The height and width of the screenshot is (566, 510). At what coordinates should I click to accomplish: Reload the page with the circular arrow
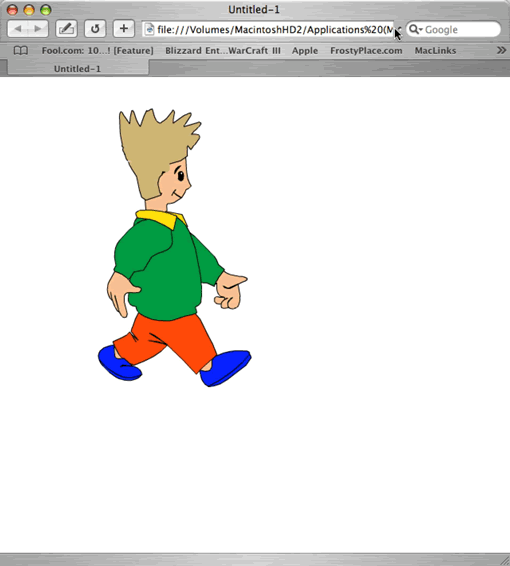[x=95, y=29]
